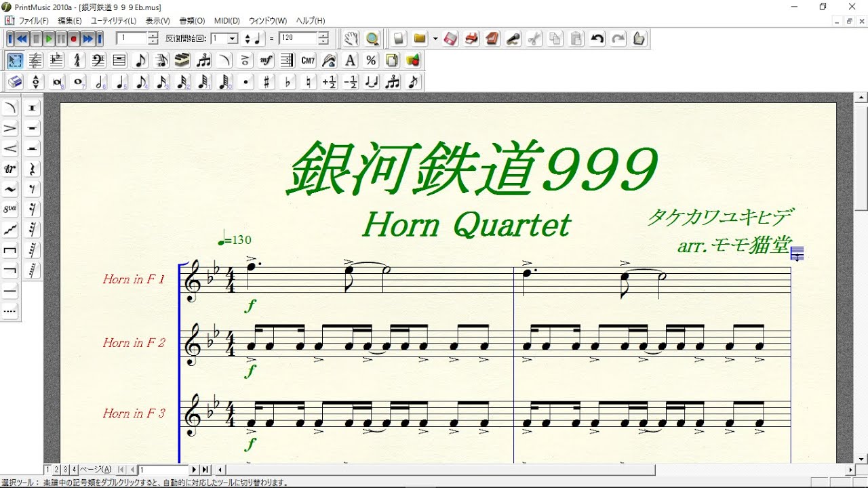Select the Tuplet tool
This screenshot has height=488, width=868.
[203, 60]
